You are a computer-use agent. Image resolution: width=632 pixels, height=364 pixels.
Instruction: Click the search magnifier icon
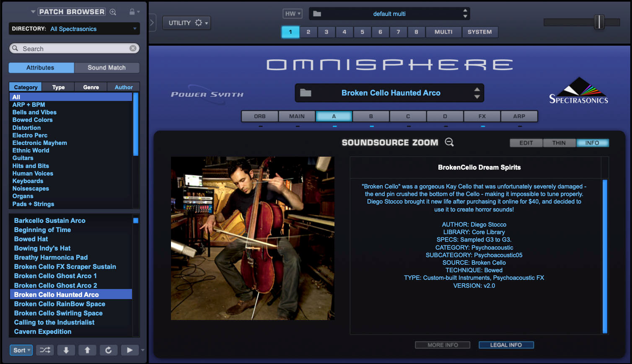pyautogui.click(x=15, y=48)
